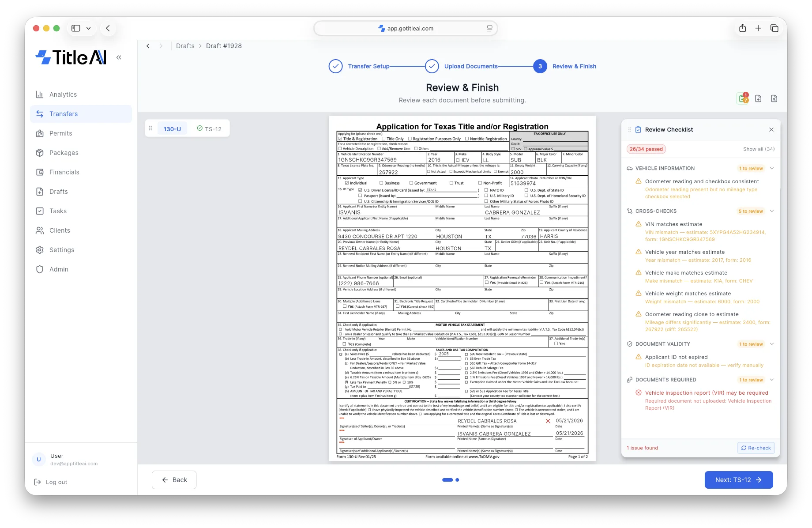Screen dimensions: 812x528
Task: Click the Tasks sidebar icon
Action: click(40, 211)
